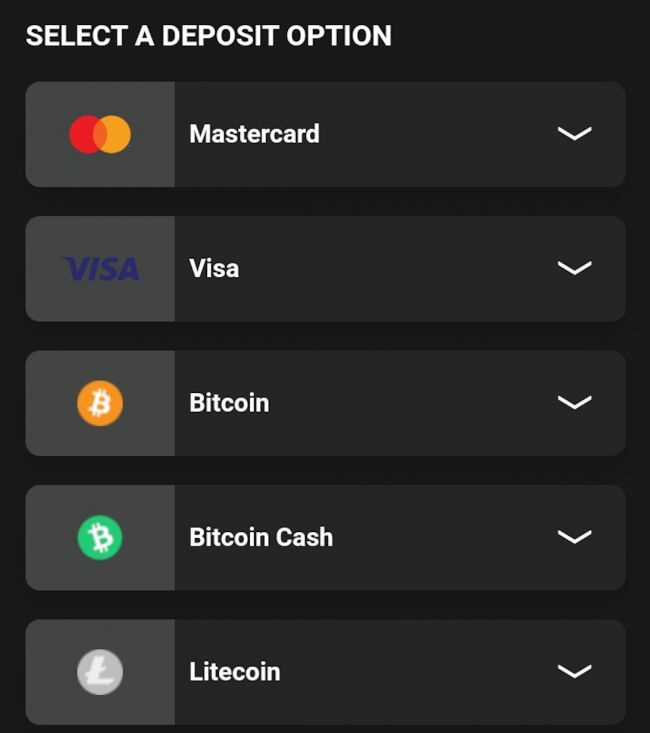Expand the Visa deposit option chevron

(574, 268)
